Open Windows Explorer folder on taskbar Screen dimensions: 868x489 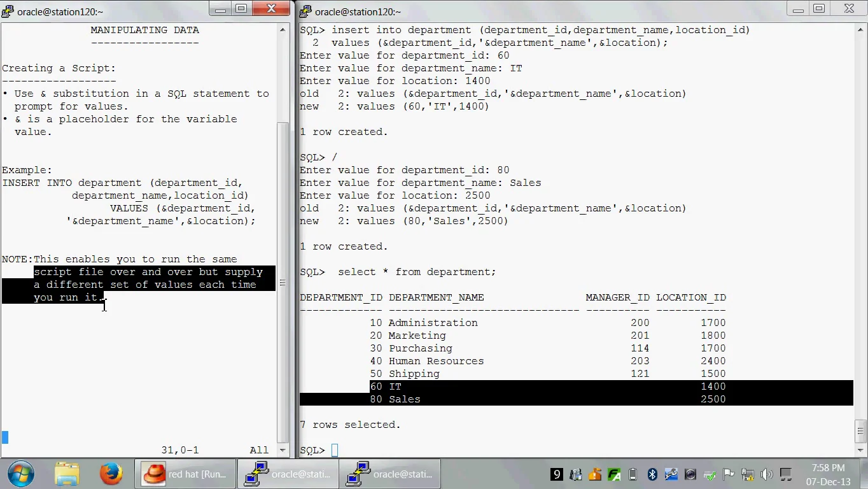point(66,474)
